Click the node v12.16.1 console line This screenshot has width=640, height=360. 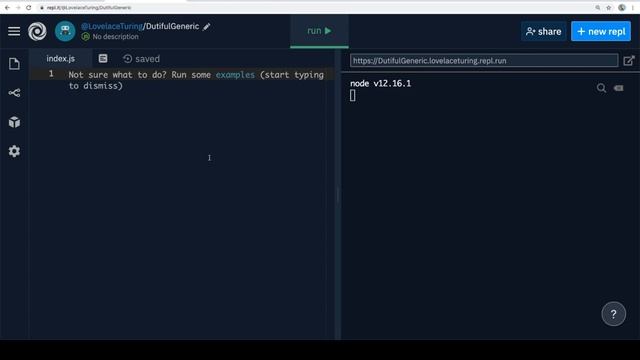click(380, 83)
